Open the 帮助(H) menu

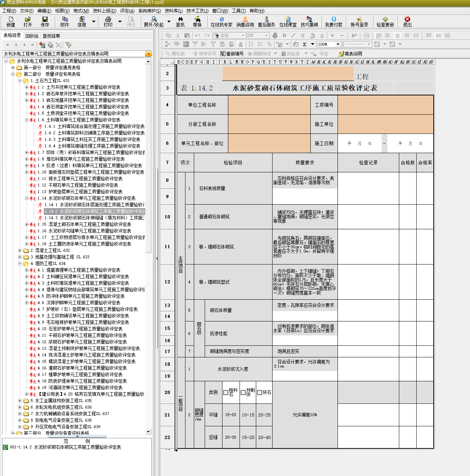[257, 11]
